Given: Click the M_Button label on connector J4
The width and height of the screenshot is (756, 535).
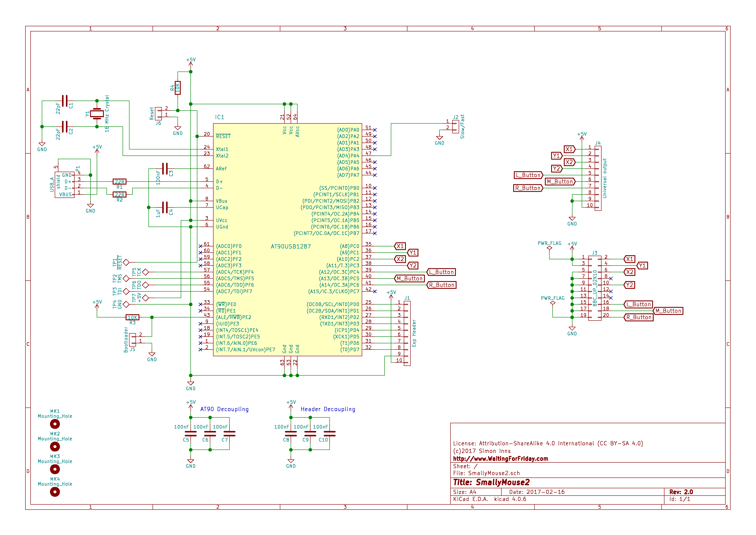Looking at the screenshot, I should (561, 182).
